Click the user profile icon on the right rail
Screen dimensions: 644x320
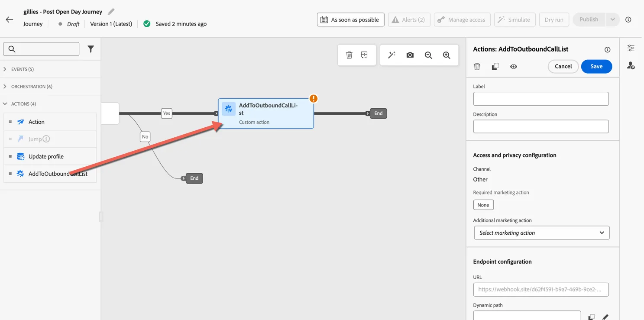point(631,65)
